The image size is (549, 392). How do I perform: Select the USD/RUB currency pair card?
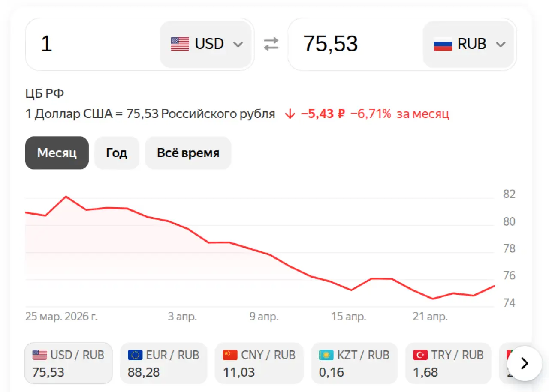(x=69, y=363)
